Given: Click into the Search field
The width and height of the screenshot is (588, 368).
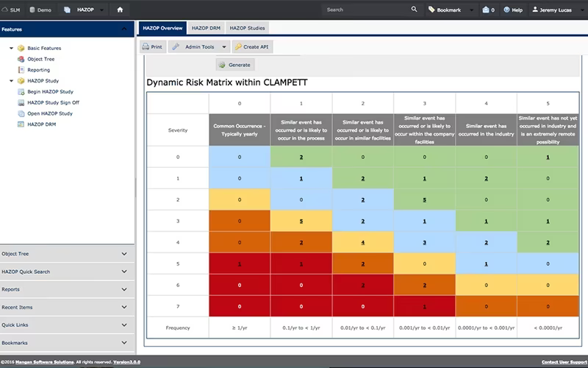Looking at the screenshot, I should pyautogui.click(x=365, y=10).
